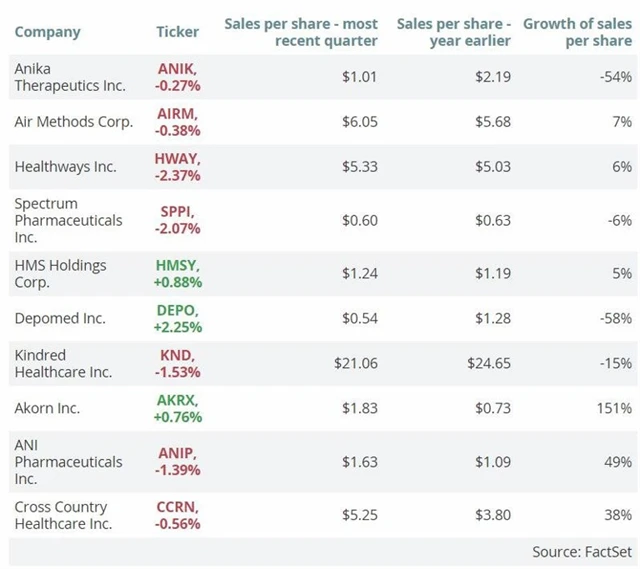The image size is (640, 569).
Task: Click Sales per share year earlier header
Action: 454,32
